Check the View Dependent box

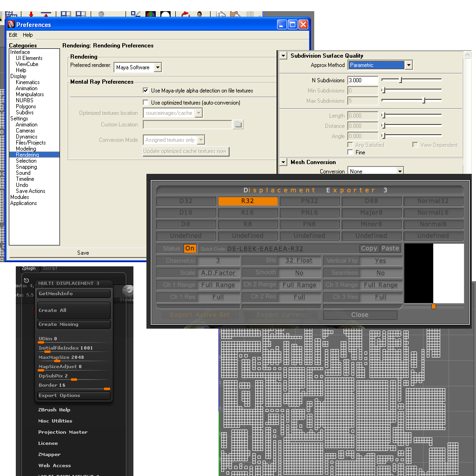coord(415,145)
